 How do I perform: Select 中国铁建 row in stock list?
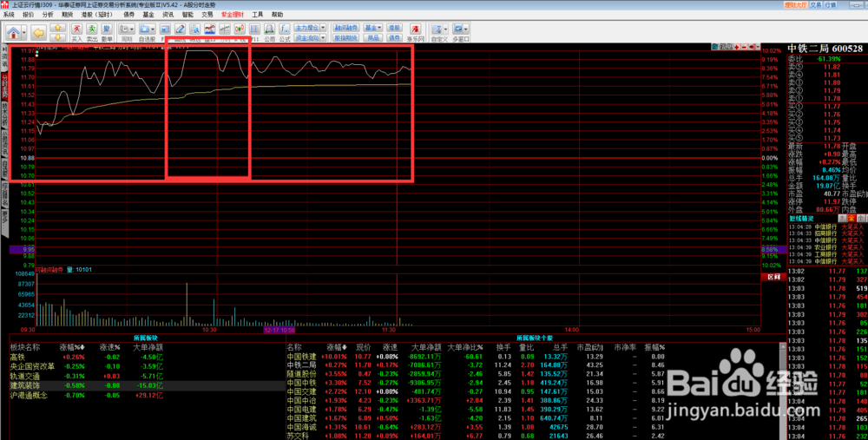coord(302,380)
